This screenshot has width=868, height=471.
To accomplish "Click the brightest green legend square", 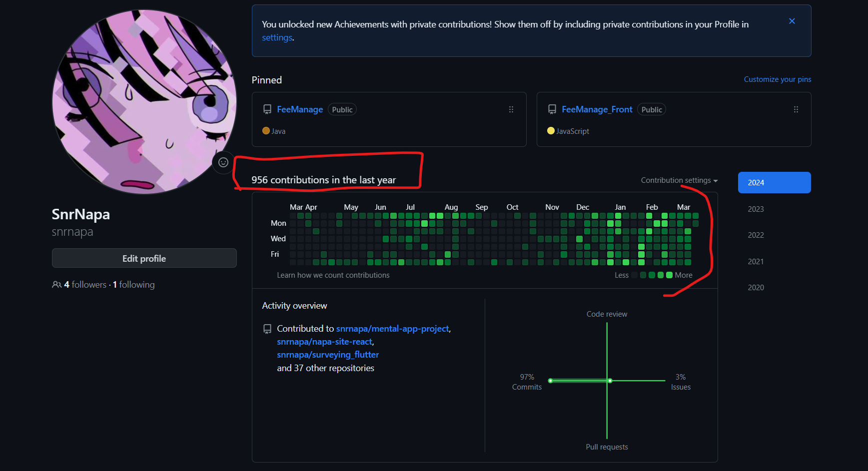I will pos(669,275).
